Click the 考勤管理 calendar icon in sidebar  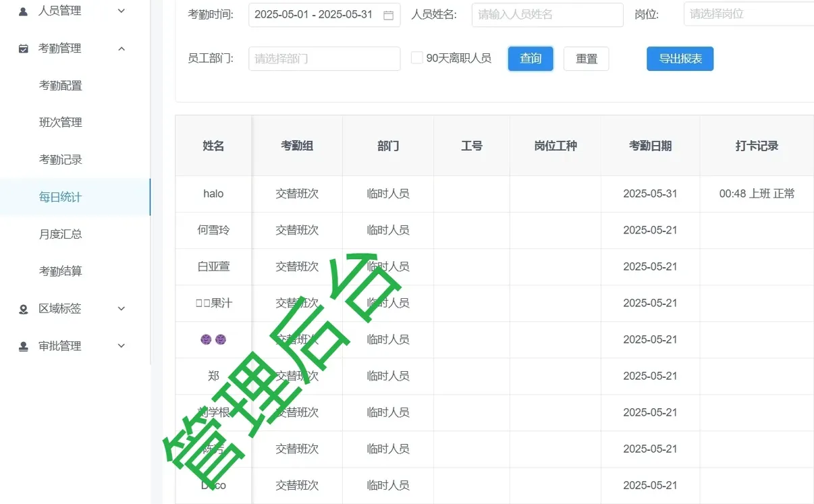24,48
